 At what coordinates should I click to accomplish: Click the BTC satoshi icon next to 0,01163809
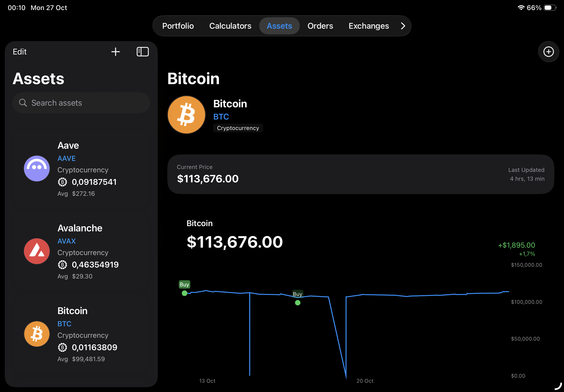(63, 347)
